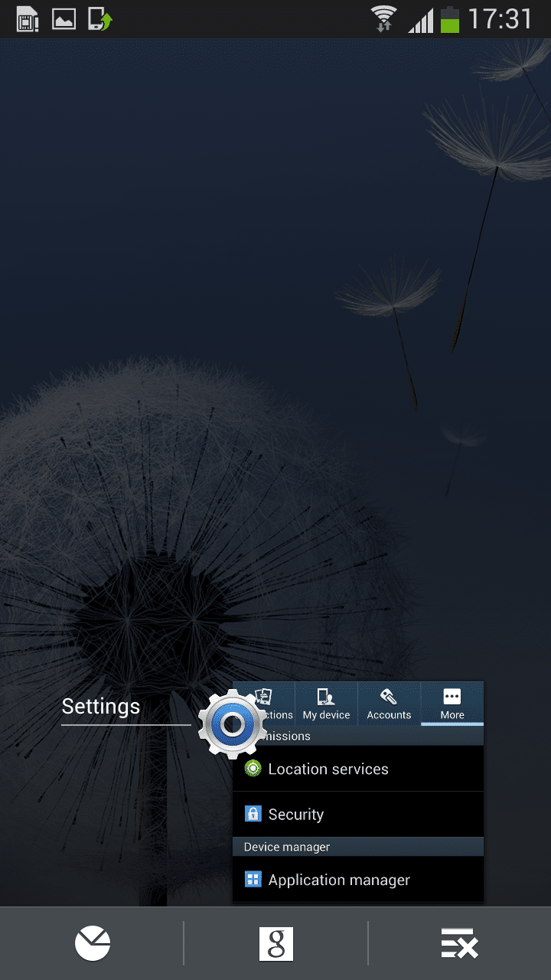The width and height of the screenshot is (551, 980).
Task: Clear all recent apps with X-list icon
Action: coord(459,943)
